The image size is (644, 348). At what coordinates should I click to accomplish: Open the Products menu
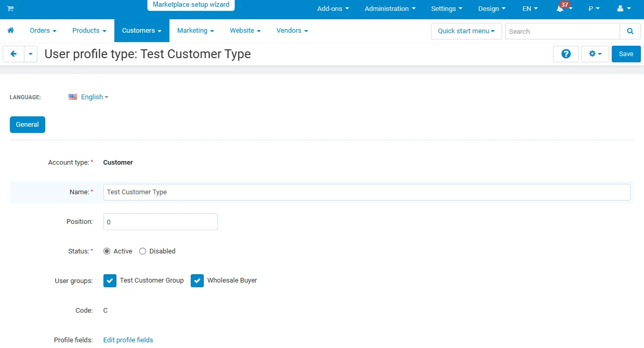pos(89,31)
